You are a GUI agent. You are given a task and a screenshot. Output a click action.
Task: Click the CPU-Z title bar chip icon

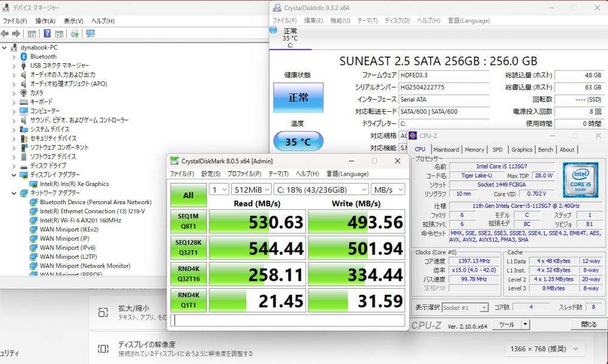pos(413,136)
